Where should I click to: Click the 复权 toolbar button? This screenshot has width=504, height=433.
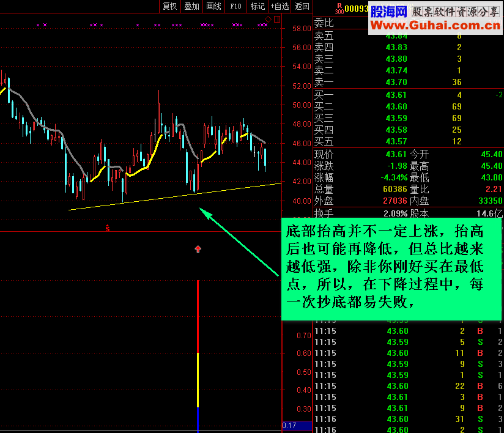pyautogui.click(x=169, y=6)
